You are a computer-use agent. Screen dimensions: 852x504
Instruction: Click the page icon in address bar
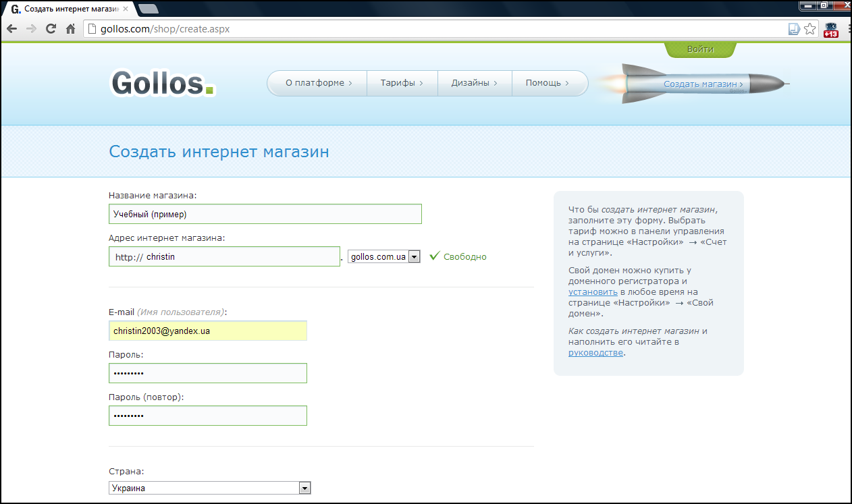[92, 29]
